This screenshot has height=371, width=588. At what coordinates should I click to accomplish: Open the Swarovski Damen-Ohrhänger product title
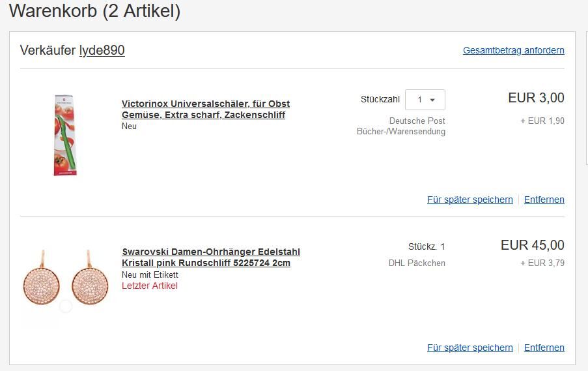point(210,258)
